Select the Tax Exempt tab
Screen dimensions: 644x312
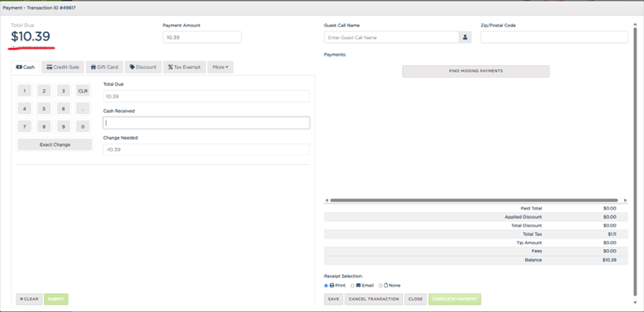(x=184, y=67)
